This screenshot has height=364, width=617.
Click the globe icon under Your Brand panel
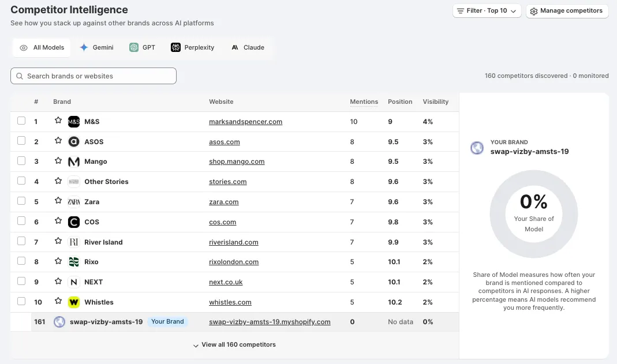pos(477,148)
